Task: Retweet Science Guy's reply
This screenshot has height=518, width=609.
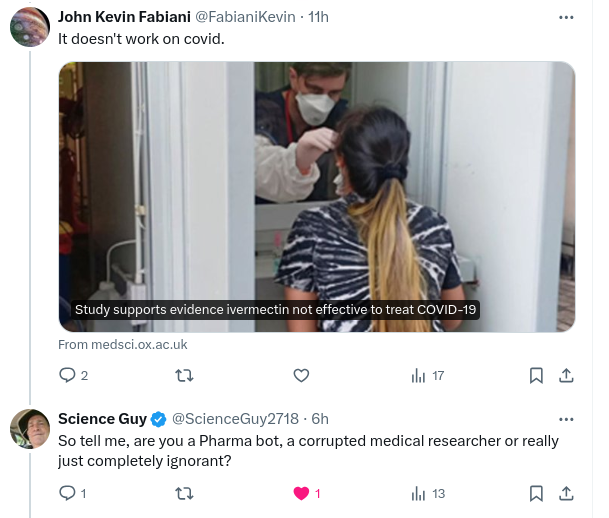Action: point(184,494)
